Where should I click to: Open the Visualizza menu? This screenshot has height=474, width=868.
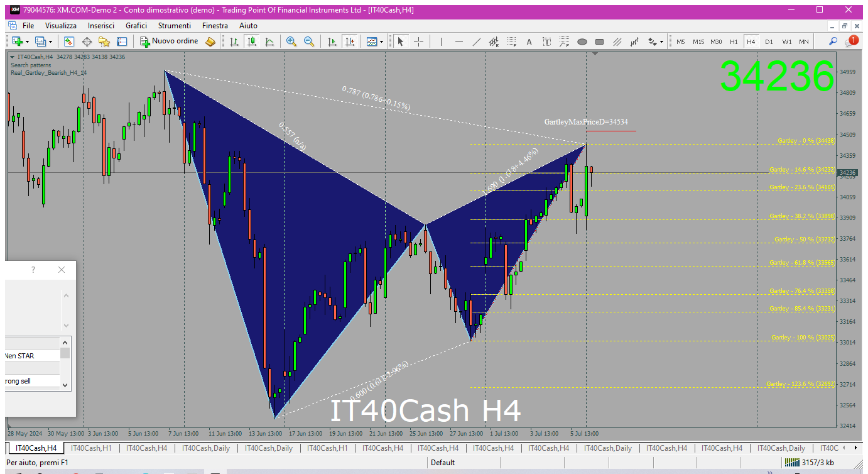click(61, 26)
